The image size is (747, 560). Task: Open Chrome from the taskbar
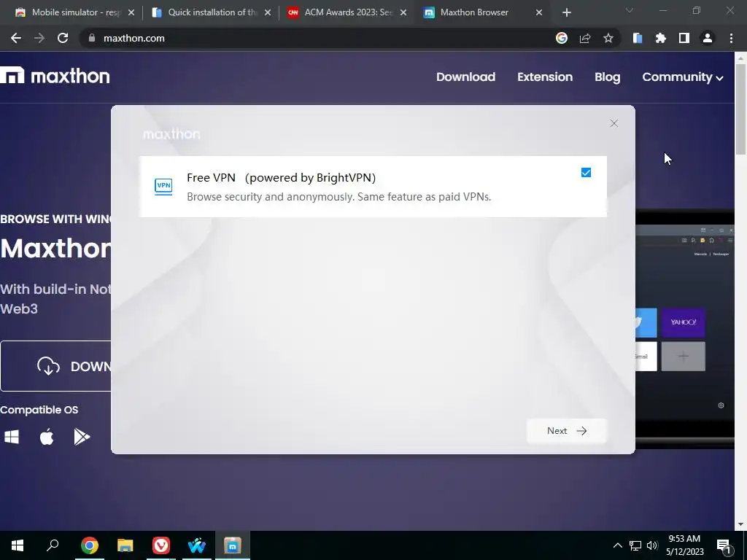point(90,545)
